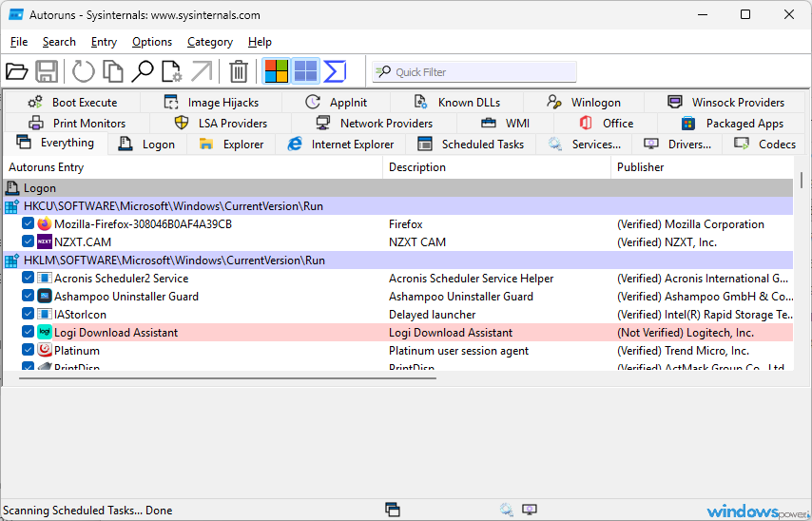Click the Entry Properties page-gear icon

(x=171, y=71)
